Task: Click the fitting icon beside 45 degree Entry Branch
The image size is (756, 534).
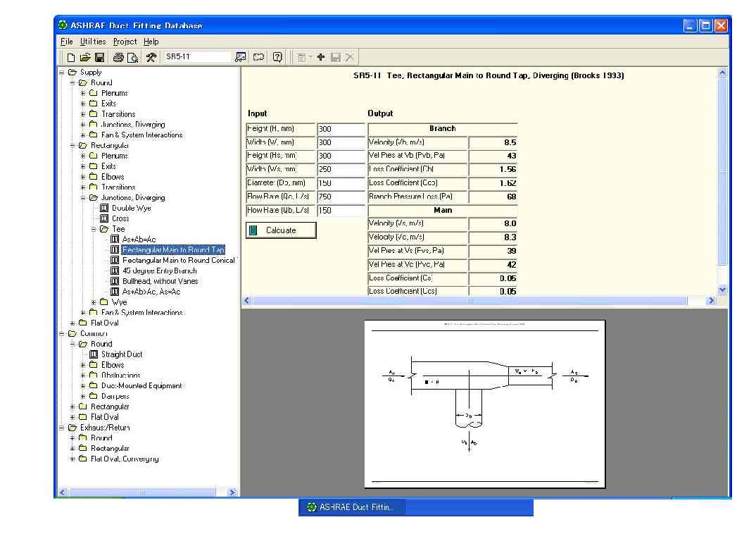Action: 115,271
